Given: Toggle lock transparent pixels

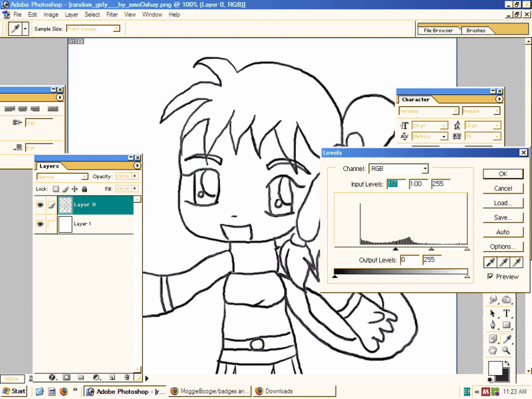Looking at the screenshot, I should [x=56, y=189].
